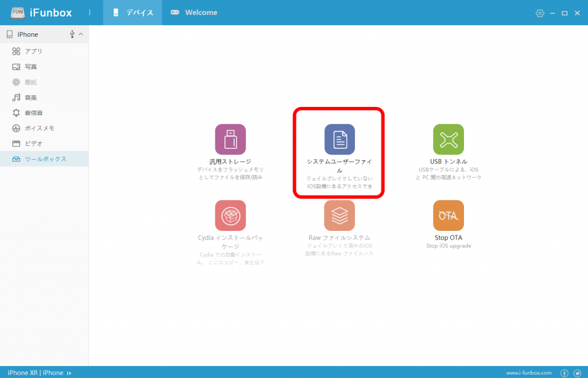Viewport: 588px width, 378px height.
Task: Click the Stop OTA orange icon
Action: 448,215
